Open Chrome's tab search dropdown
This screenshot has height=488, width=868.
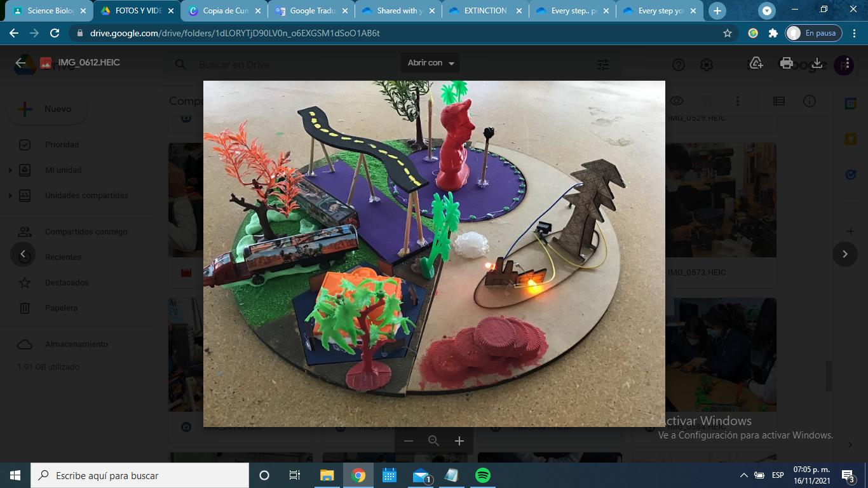(767, 11)
